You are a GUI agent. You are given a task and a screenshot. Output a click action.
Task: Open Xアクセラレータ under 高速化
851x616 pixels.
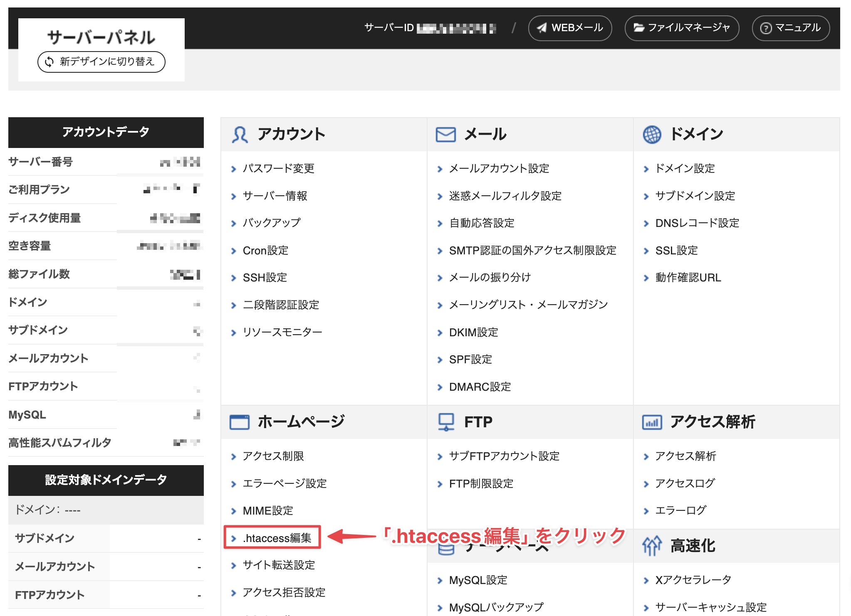click(x=693, y=580)
